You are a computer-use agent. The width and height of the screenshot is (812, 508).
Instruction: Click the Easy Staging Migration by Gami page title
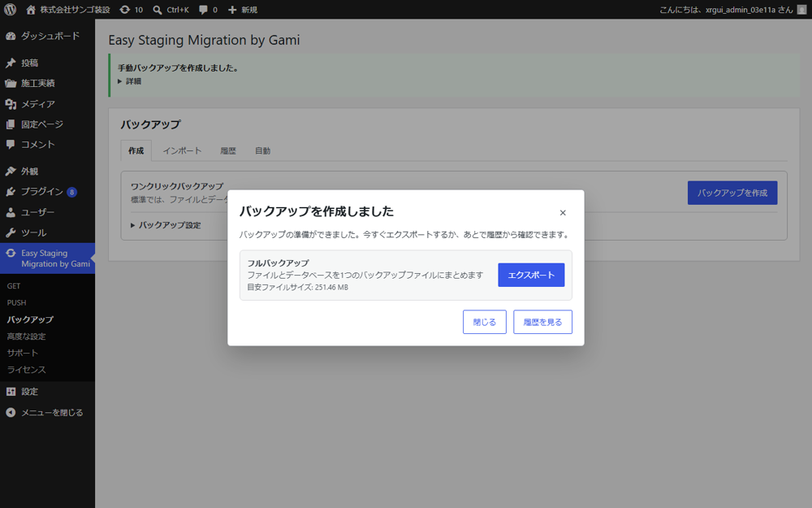coord(204,40)
